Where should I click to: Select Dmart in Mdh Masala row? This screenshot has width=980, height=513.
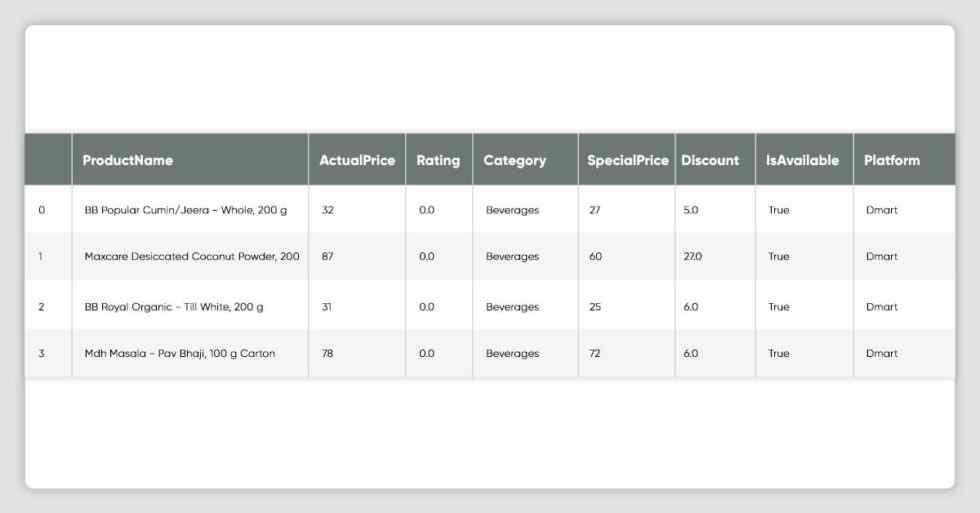881,353
